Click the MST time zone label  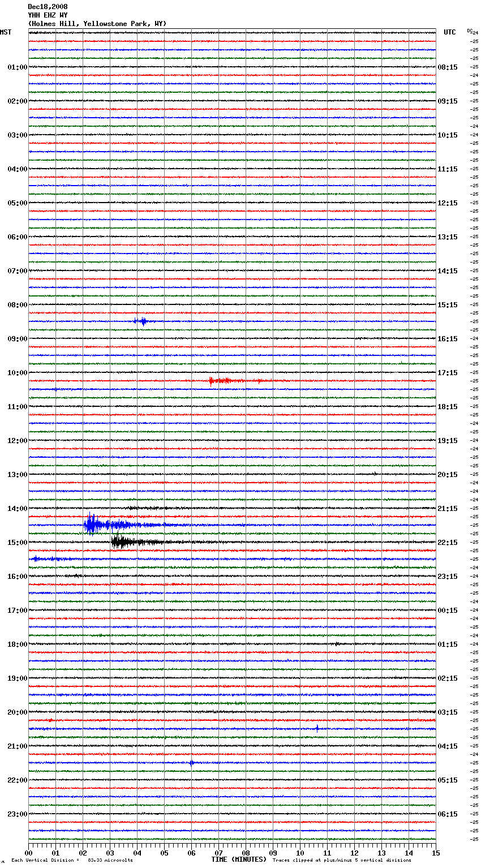[6, 32]
